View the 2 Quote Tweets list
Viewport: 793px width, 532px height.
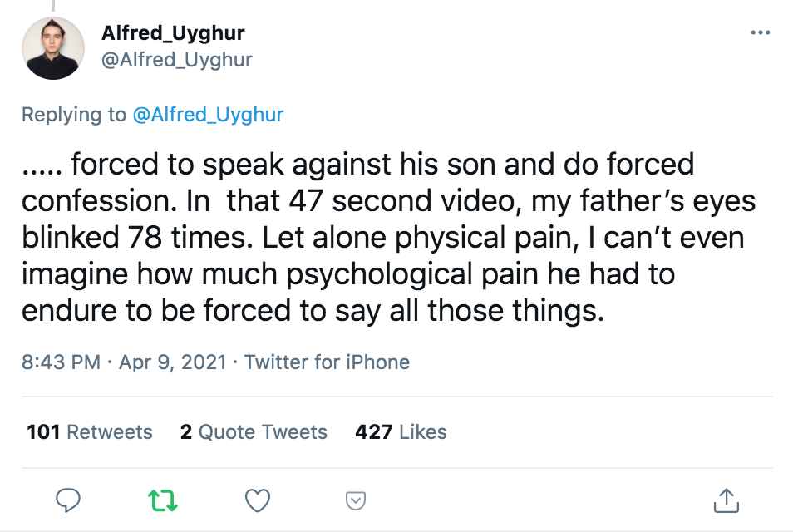[x=254, y=432]
